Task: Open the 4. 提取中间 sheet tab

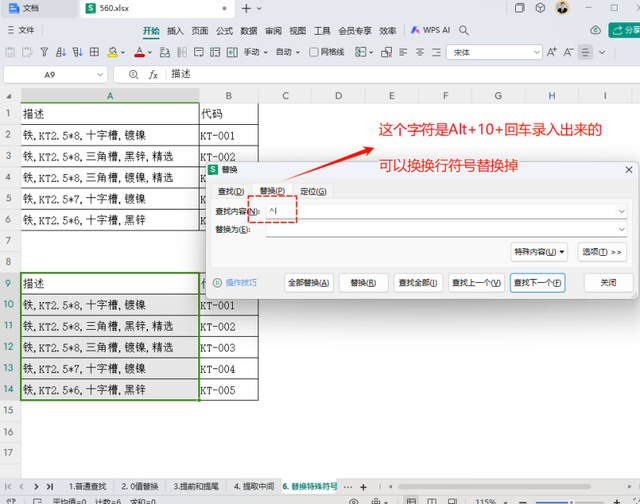Action: pyautogui.click(x=253, y=486)
